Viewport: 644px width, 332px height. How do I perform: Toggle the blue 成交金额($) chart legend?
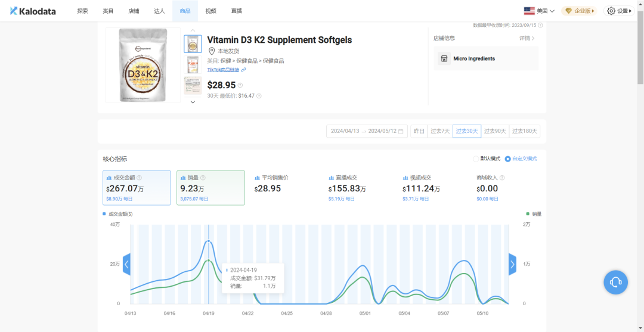117,214
